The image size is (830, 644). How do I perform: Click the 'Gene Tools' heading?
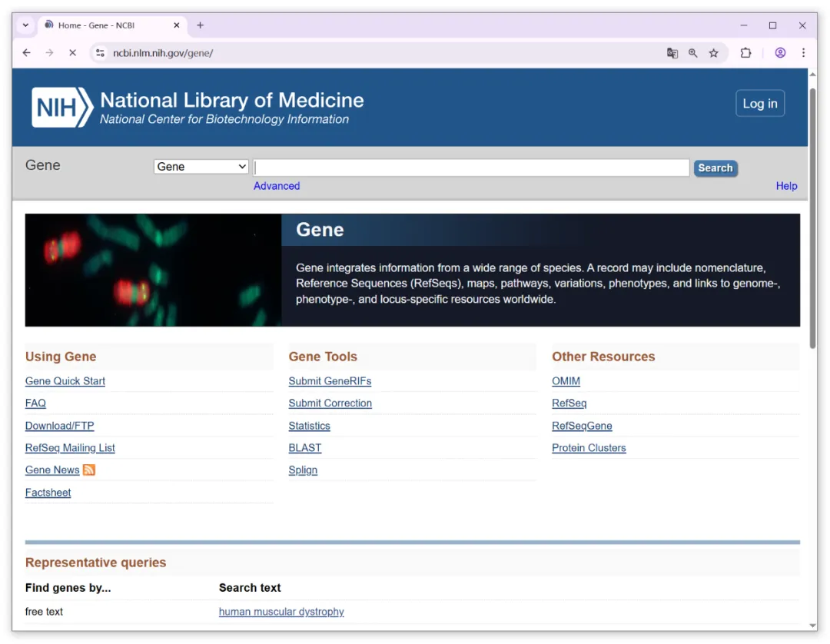[323, 357]
